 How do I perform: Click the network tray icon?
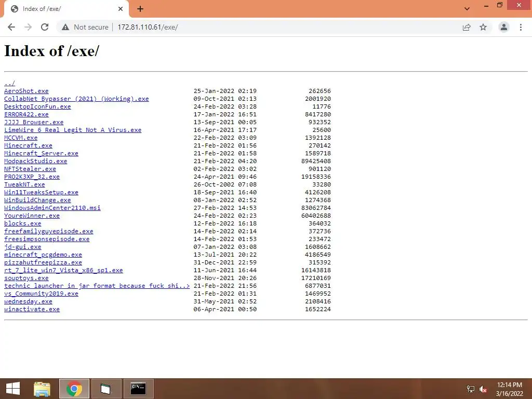(471, 389)
